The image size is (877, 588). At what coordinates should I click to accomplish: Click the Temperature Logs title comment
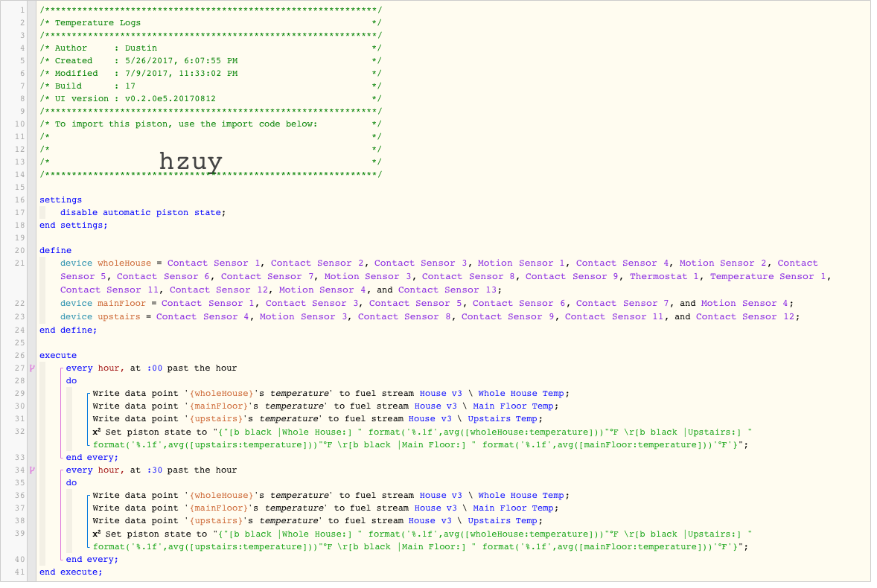coord(98,23)
